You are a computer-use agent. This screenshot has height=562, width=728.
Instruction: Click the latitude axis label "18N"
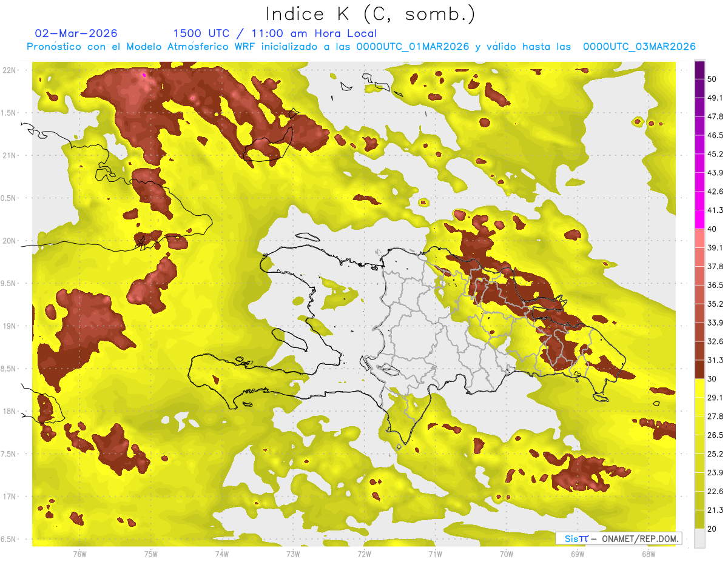coord(9,411)
